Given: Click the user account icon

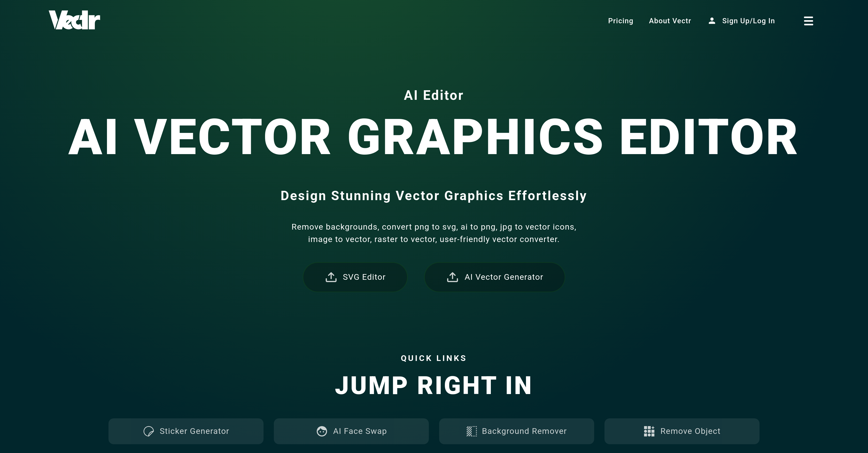Looking at the screenshot, I should 712,21.
